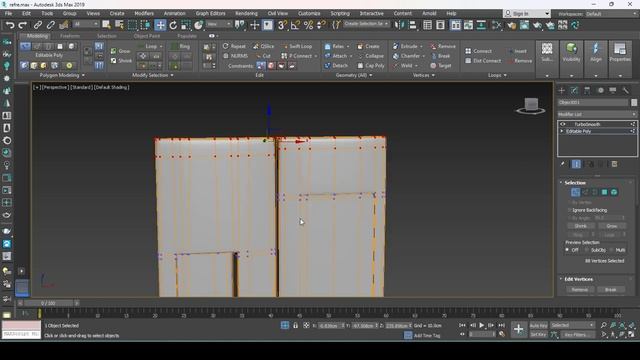Toggle the selection lock padlock
Viewport: 640px width, 360px height.
[x=296, y=325]
